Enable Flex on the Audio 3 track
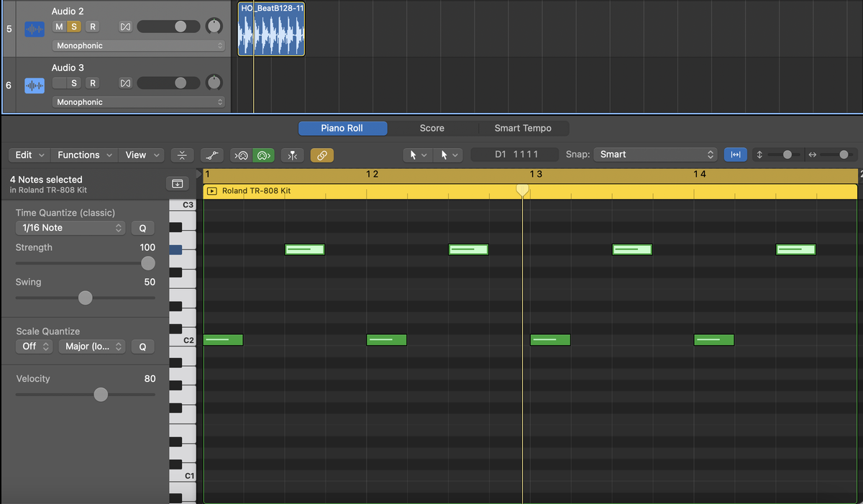Image resolution: width=863 pixels, height=504 pixels. [x=125, y=83]
